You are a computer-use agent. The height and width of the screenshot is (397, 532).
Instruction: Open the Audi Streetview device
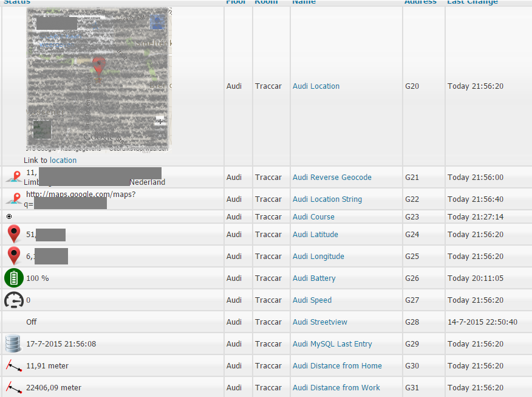tap(320, 322)
